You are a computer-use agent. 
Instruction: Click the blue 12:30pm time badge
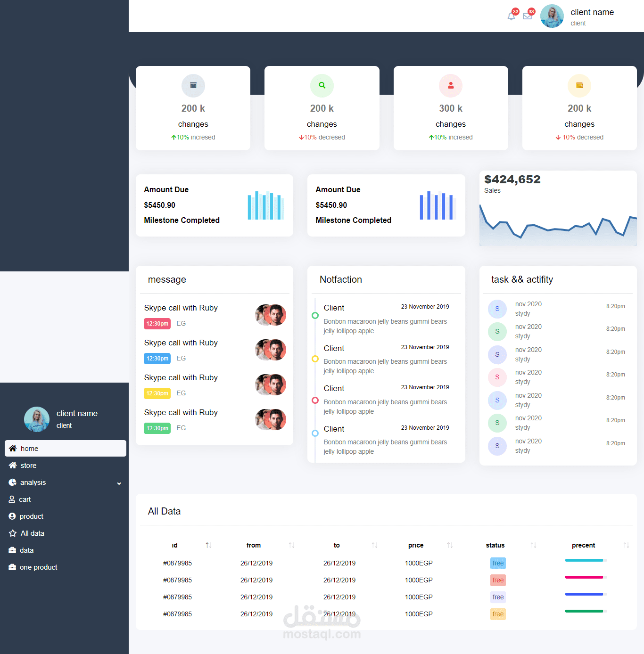coord(157,359)
